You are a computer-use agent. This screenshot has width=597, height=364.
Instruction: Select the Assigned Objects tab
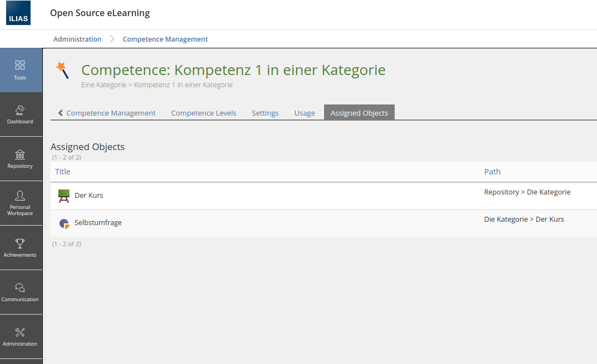pyautogui.click(x=359, y=113)
